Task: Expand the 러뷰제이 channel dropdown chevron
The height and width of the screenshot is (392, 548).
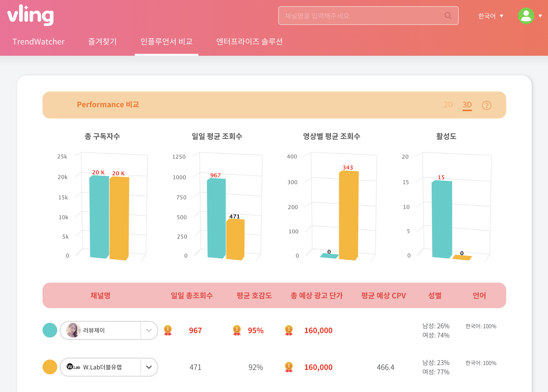Action: (149, 330)
